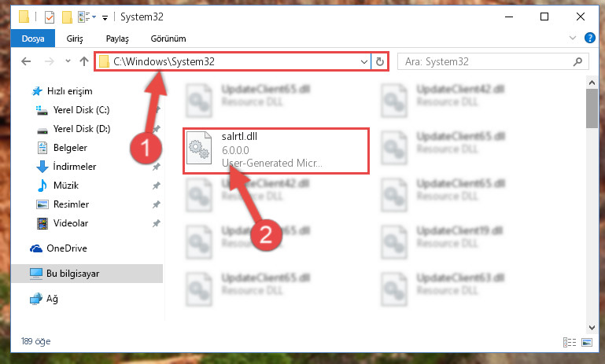Refresh the System32 folder view
Image resolution: width=605 pixels, height=364 pixels.
click(380, 61)
